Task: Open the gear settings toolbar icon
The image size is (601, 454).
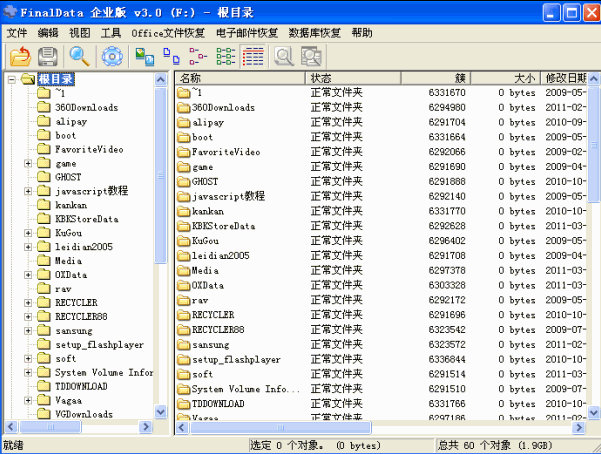Action: coord(112,57)
